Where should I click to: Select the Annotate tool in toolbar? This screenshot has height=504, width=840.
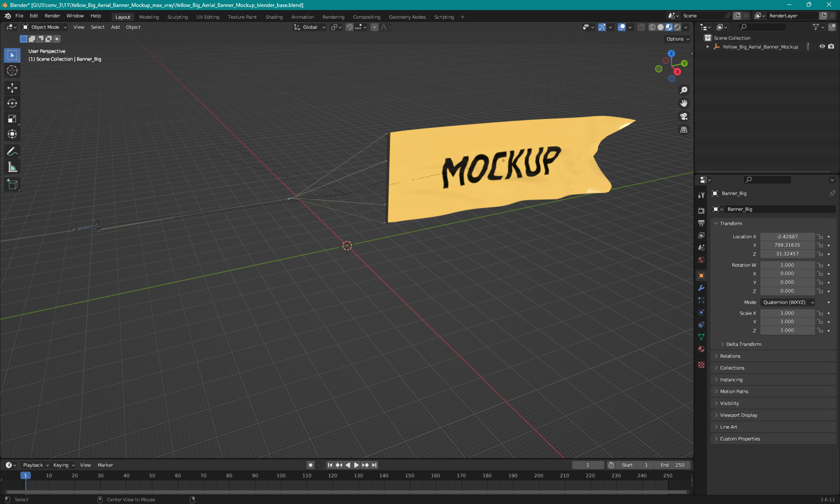coord(13,152)
